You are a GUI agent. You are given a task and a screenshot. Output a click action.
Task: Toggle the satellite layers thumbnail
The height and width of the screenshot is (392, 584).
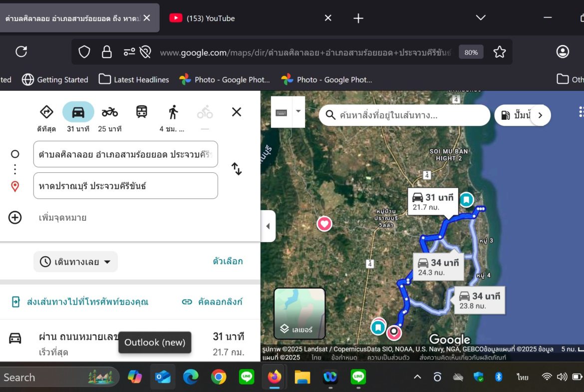coord(299,313)
